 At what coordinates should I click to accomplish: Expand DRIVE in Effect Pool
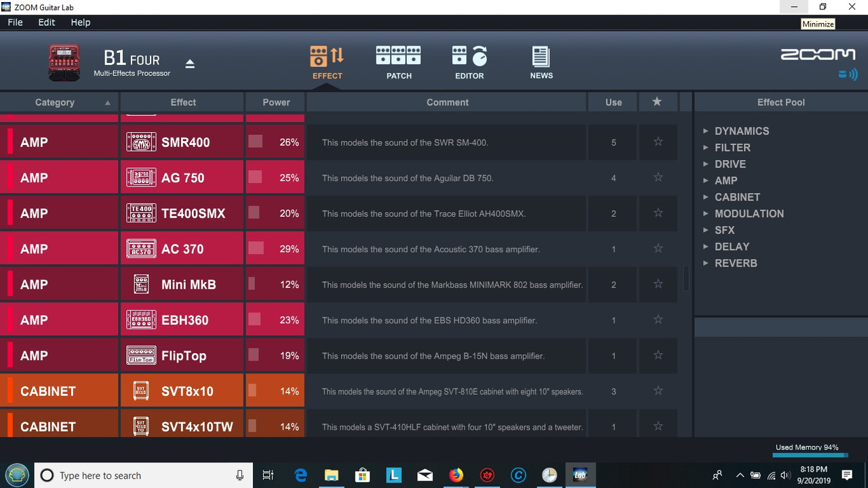pyautogui.click(x=706, y=164)
